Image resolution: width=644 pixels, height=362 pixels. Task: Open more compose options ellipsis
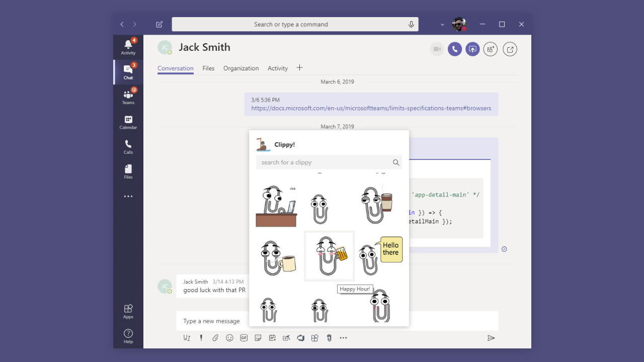click(x=343, y=338)
